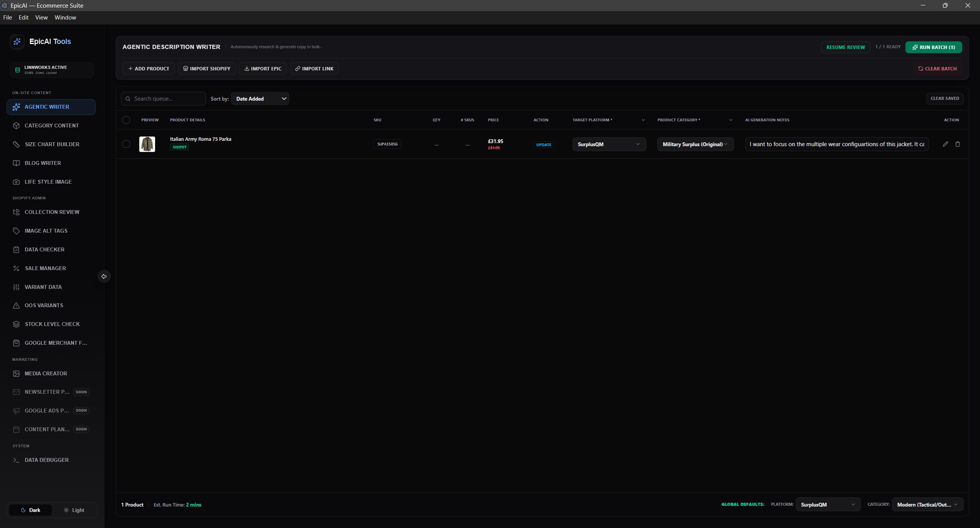The image size is (980, 528).
Task: Expand the Target Platform column header chevron
Action: pos(643,120)
